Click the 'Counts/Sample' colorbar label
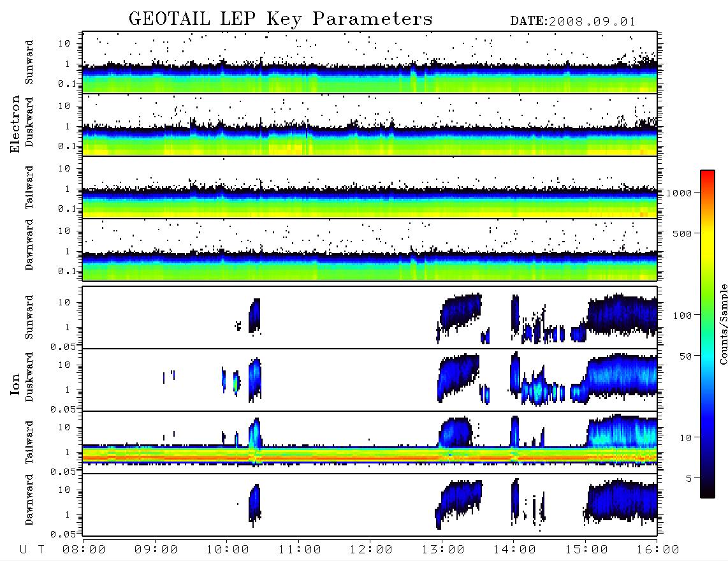 723,324
